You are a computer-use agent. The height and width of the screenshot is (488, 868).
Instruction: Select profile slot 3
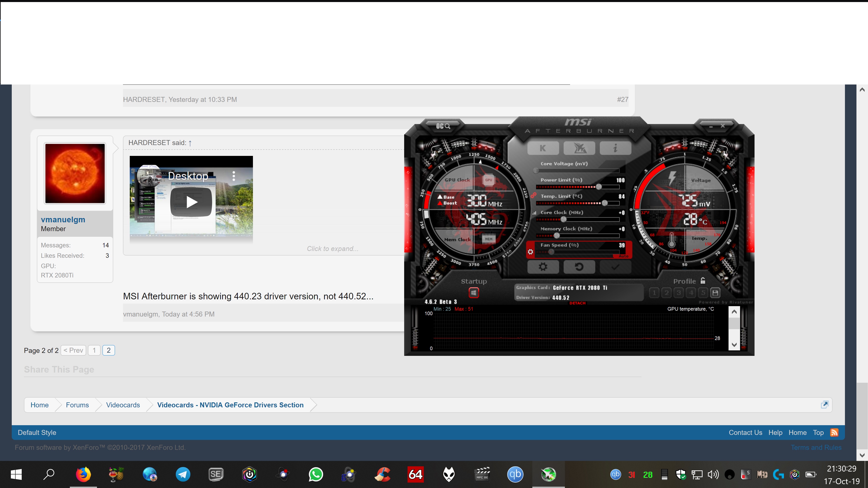(x=679, y=293)
